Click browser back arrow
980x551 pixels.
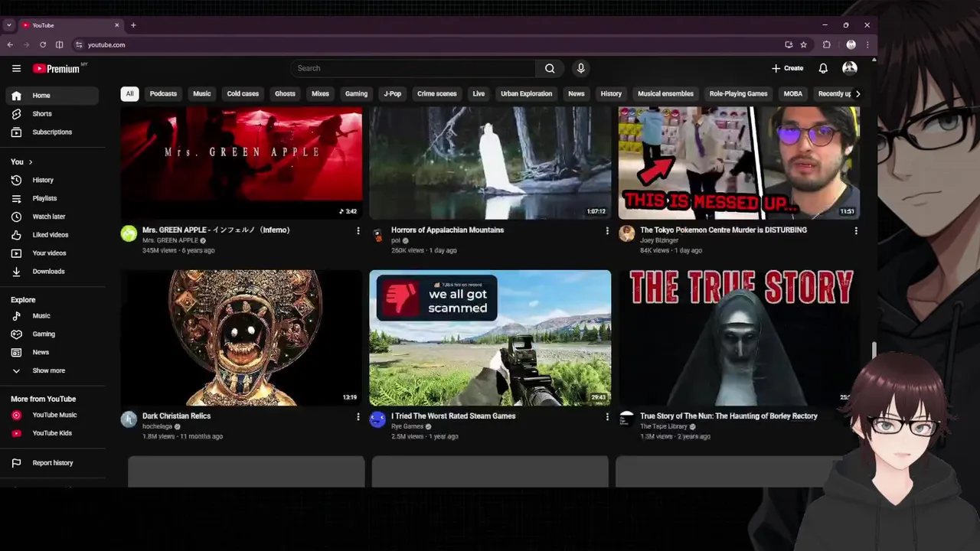10,44
